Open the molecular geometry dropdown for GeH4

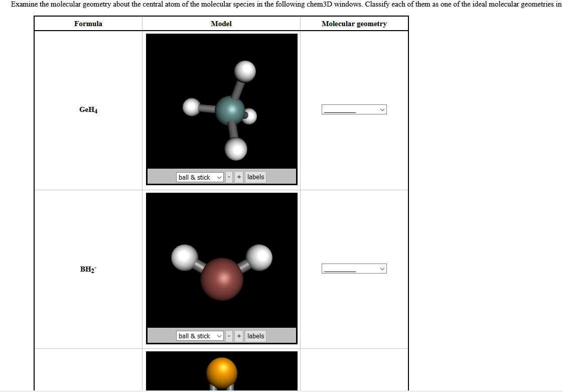coord(354,109)
